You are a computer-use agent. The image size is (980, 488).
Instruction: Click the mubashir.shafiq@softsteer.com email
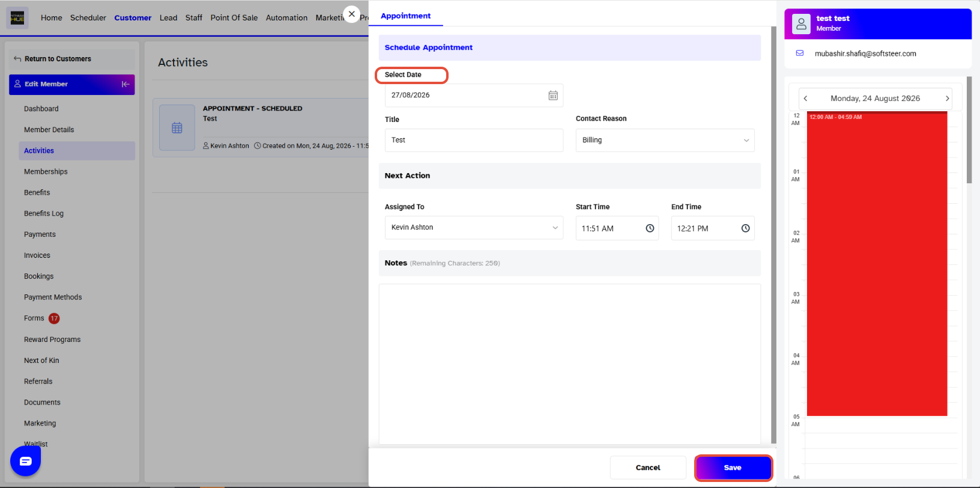[865, 53]
